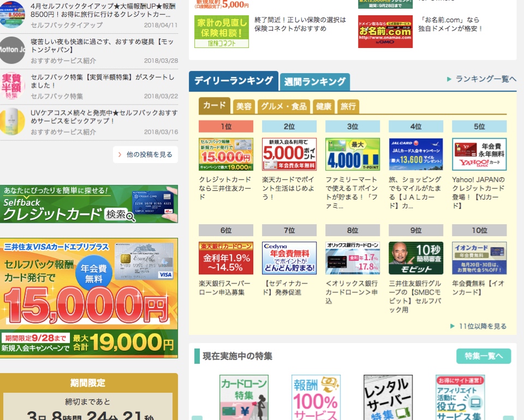Open the 三井住友VISAカードエブリプラス 15,000円 banner

pyautogui.click(x=89, y=298)
